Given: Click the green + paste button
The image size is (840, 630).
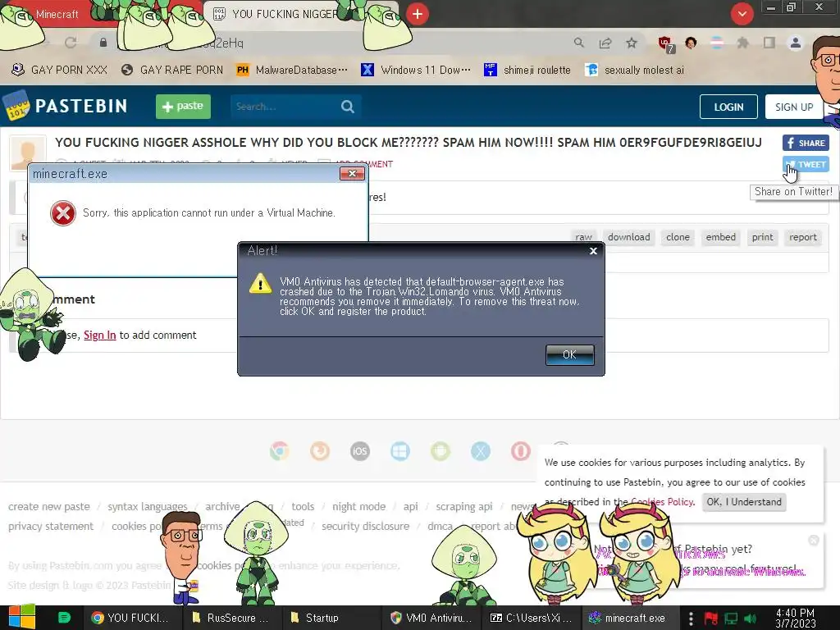Looking at the screenshot, I should coord(183,106).
